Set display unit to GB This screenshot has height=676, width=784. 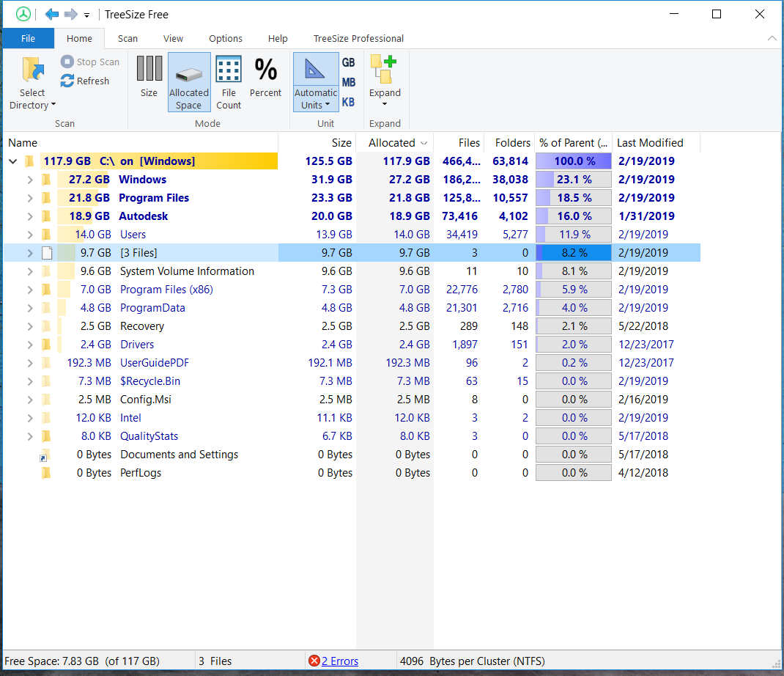pos(349,62)
